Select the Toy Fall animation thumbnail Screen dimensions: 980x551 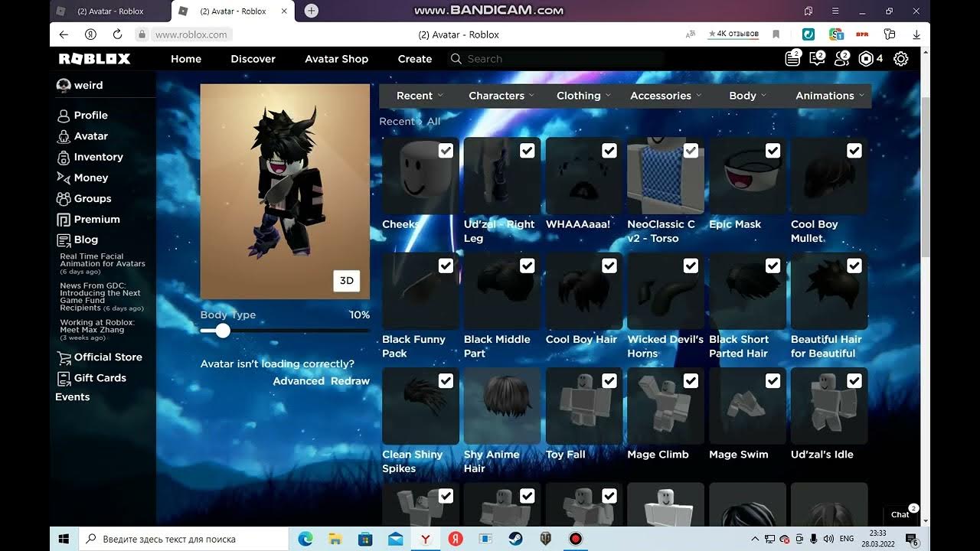click(x=584, y=406)
